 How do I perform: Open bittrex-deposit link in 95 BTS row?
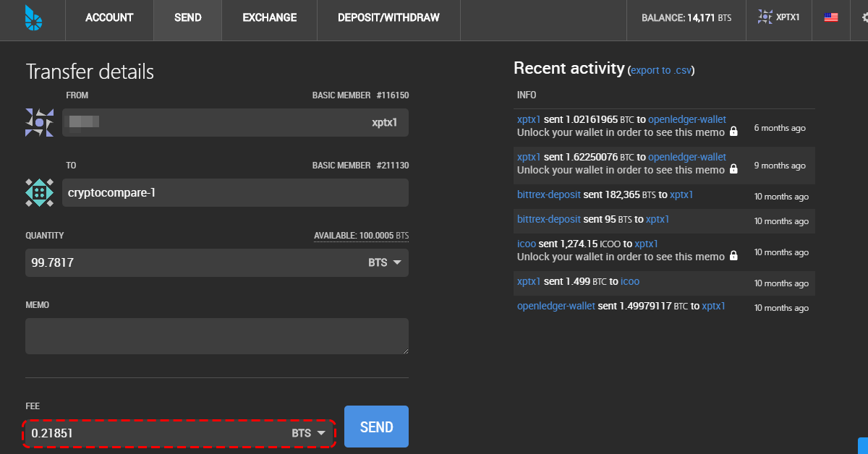[549, 219]
